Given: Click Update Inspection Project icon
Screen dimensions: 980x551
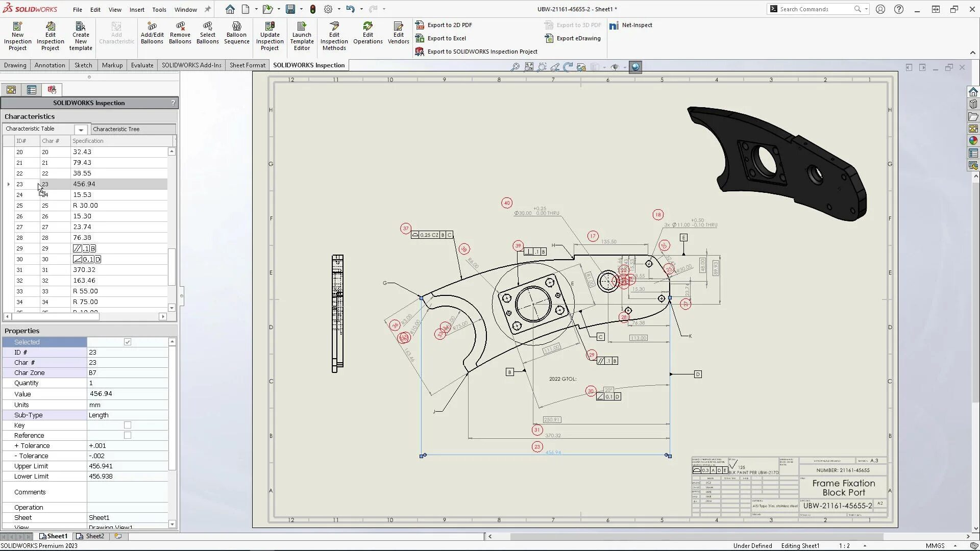Looking at the screenshot, I should [x=269, y=35].
